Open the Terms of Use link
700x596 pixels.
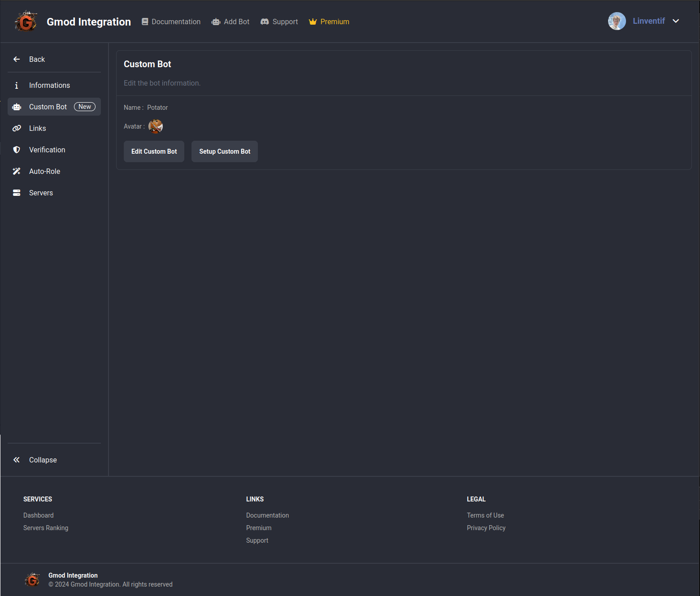[x=485, y=515]
